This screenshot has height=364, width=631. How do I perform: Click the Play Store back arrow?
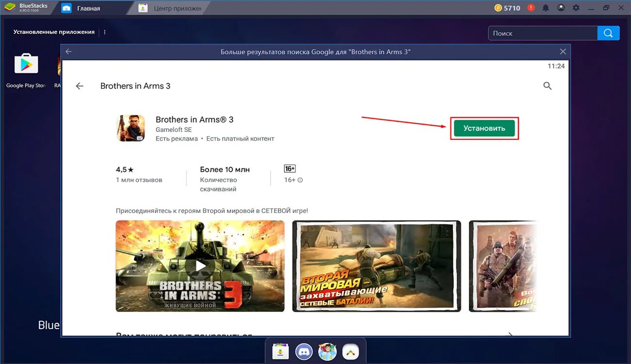pos(80,86)
